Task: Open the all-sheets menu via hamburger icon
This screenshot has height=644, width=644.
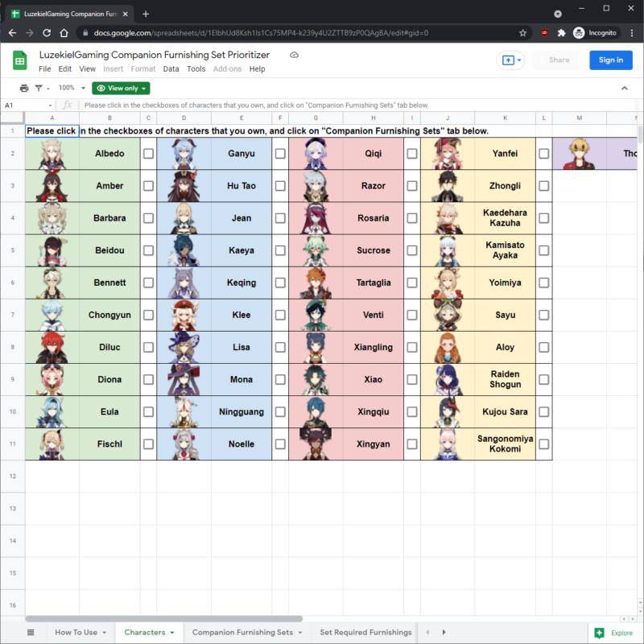Action: point(31,633)
